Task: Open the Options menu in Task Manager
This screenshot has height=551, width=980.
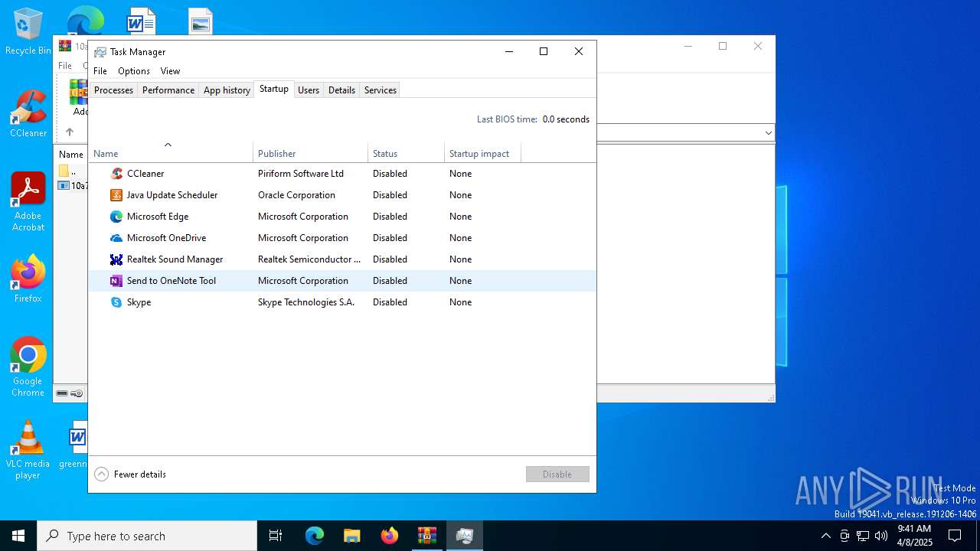Action: [134, 71]
